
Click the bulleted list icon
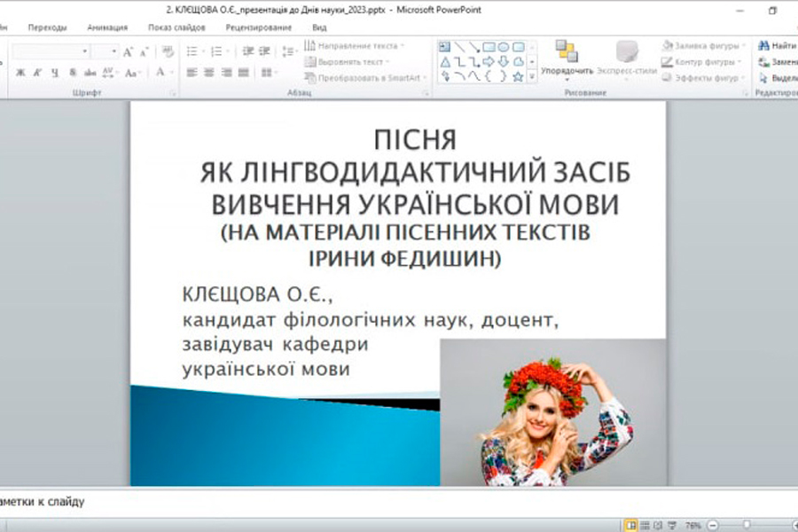(x=192, y=51)
